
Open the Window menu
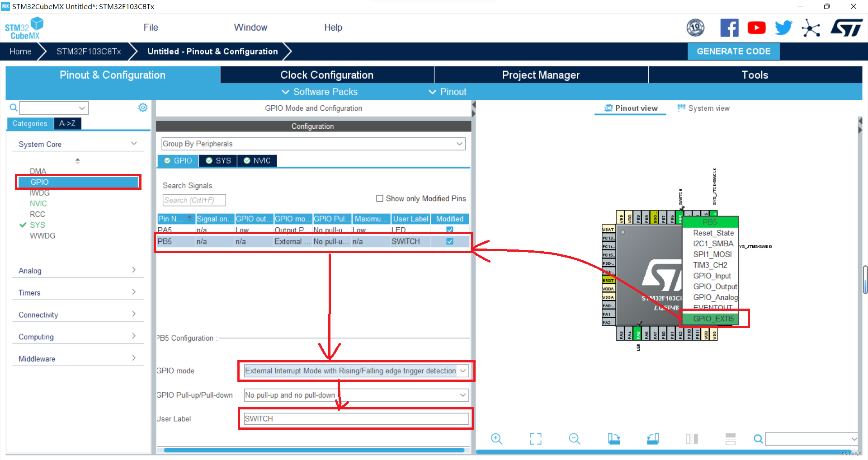(x=250, y=28)
